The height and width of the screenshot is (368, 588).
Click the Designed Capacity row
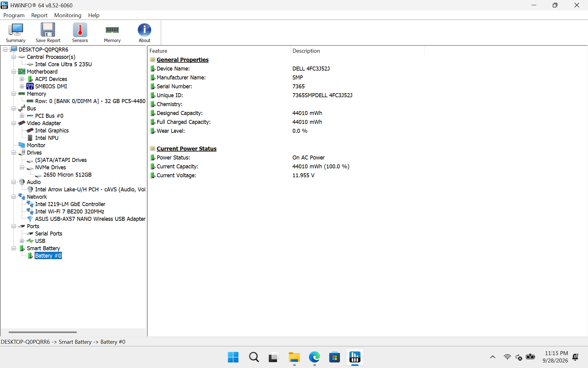tap(286, 113)
